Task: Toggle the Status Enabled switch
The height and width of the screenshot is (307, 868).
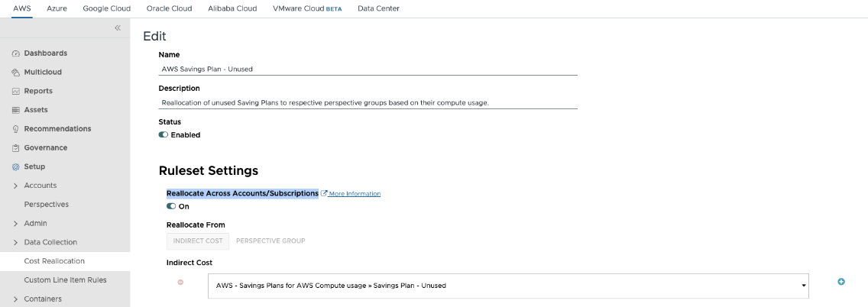Action: pos(164,135)
